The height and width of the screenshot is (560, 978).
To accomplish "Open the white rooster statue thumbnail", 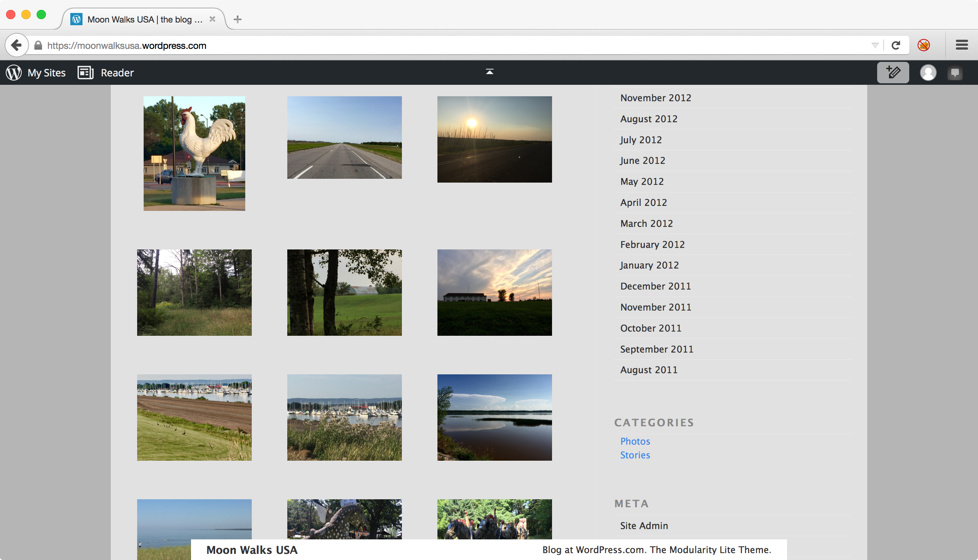I will click(x=194, y=154).
